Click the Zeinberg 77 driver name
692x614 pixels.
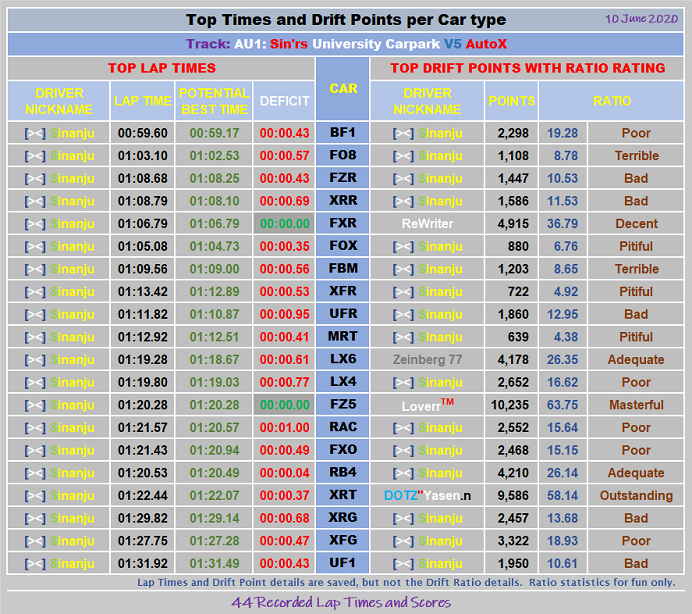point(427,360)
